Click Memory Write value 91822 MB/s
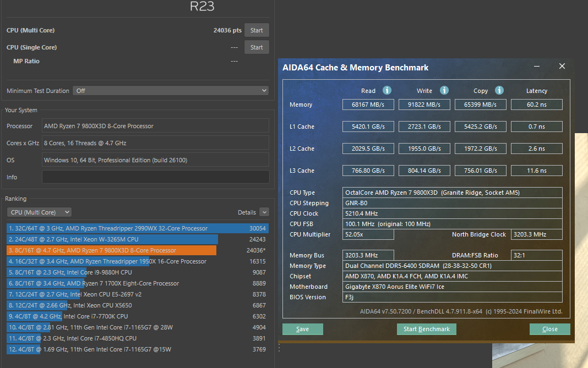Screen dimensions: 588x368 [424, 105]
